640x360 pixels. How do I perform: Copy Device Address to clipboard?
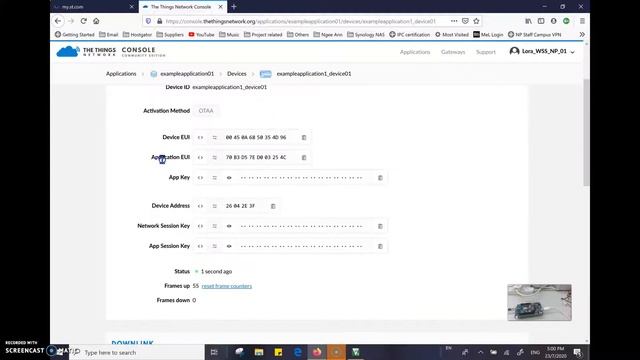[273, 206]
